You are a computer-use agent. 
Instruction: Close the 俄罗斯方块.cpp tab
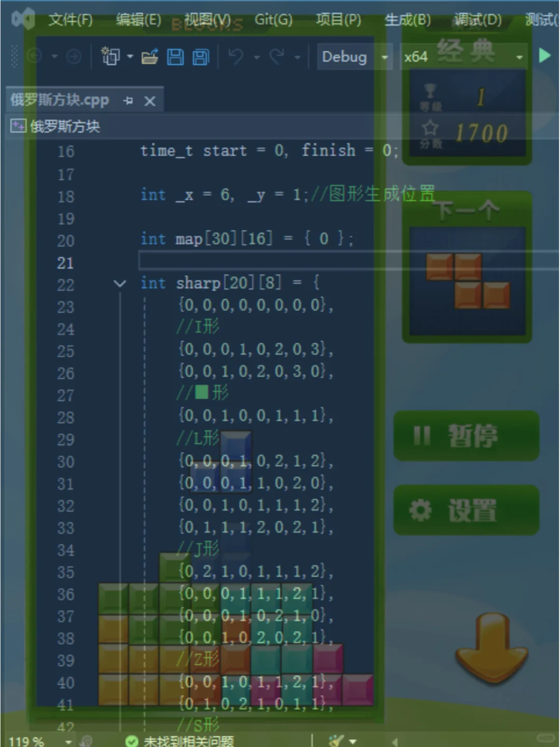click(x=150, y=101)
